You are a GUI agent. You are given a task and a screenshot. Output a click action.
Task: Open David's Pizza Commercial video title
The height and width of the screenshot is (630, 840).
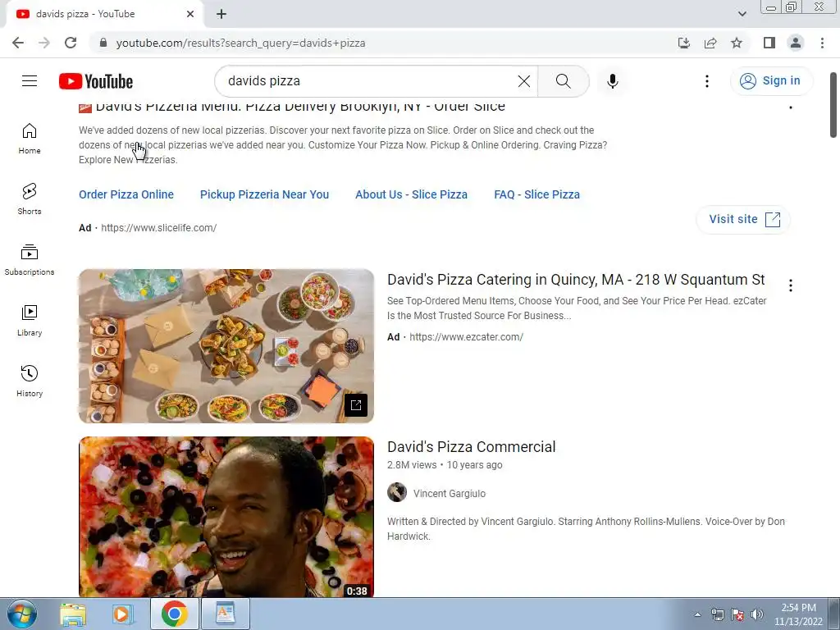pyautogui.click(x=472, y=447)
